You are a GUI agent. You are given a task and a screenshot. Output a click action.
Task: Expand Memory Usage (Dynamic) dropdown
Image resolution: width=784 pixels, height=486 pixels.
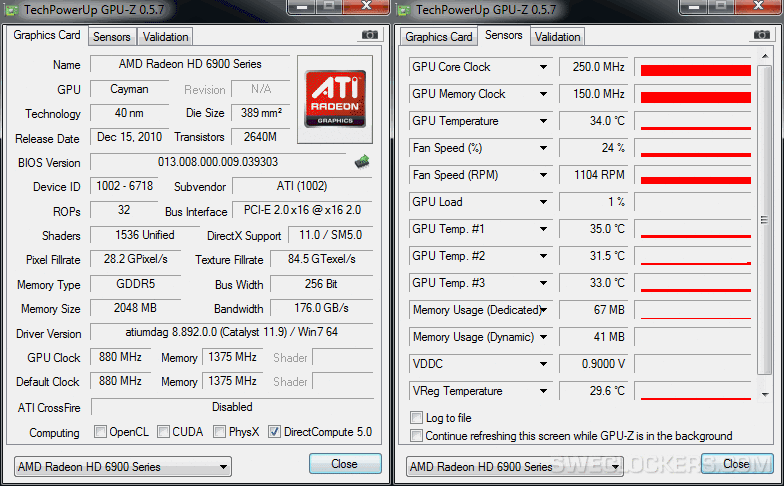tap(543, 337)
